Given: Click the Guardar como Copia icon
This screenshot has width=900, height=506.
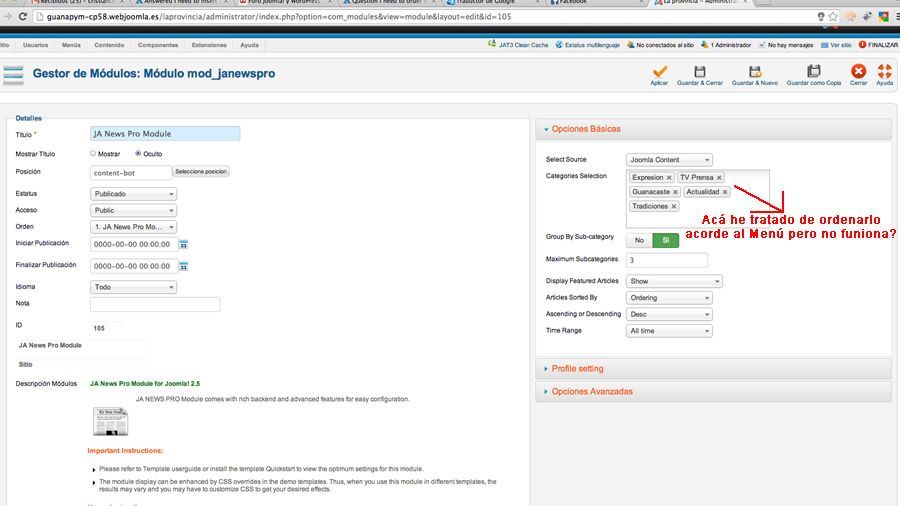Looking at the screenshot, I should (814, 71).
